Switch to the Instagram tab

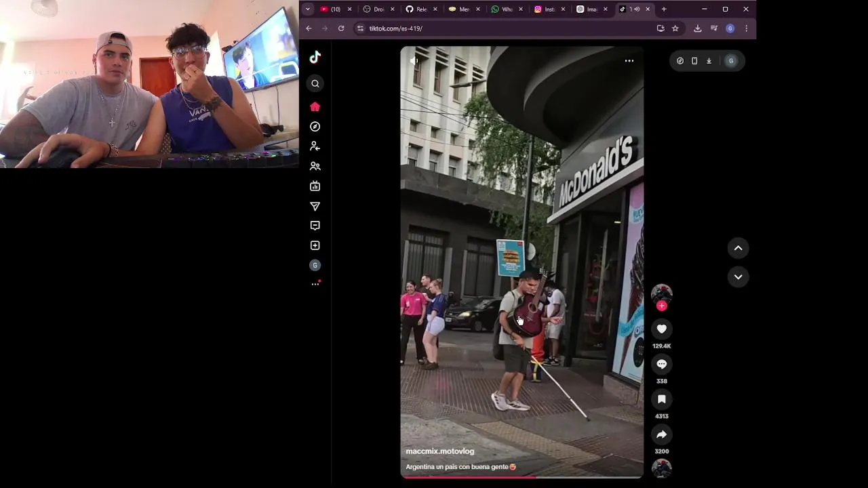point(549,9)
